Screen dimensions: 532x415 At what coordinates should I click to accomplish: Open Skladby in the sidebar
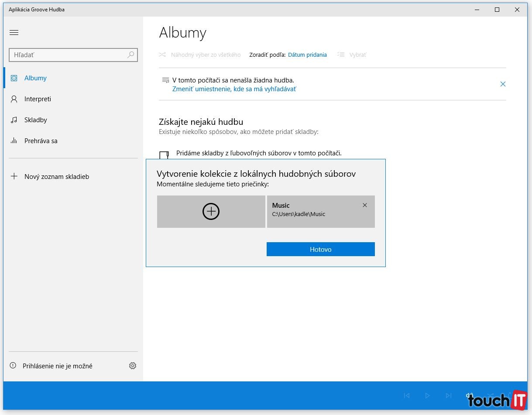coord(35,120)
